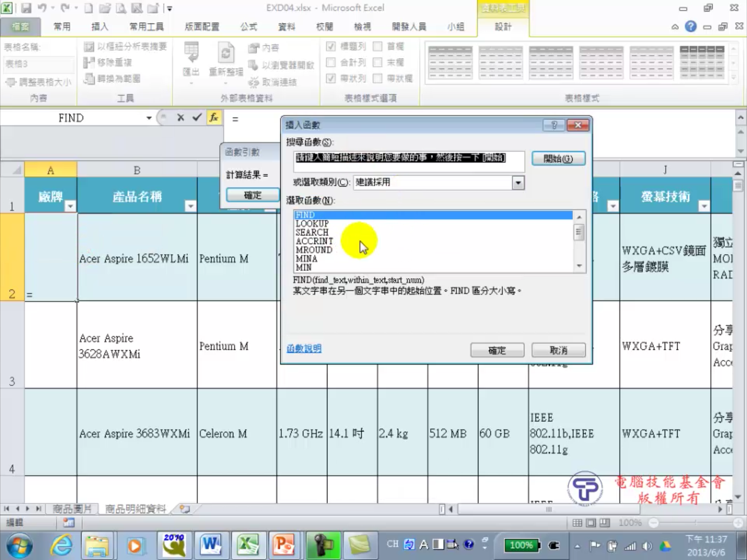
Task: Open the 廠牌 column filter dropdown
Action: click(x=70, y=206)
